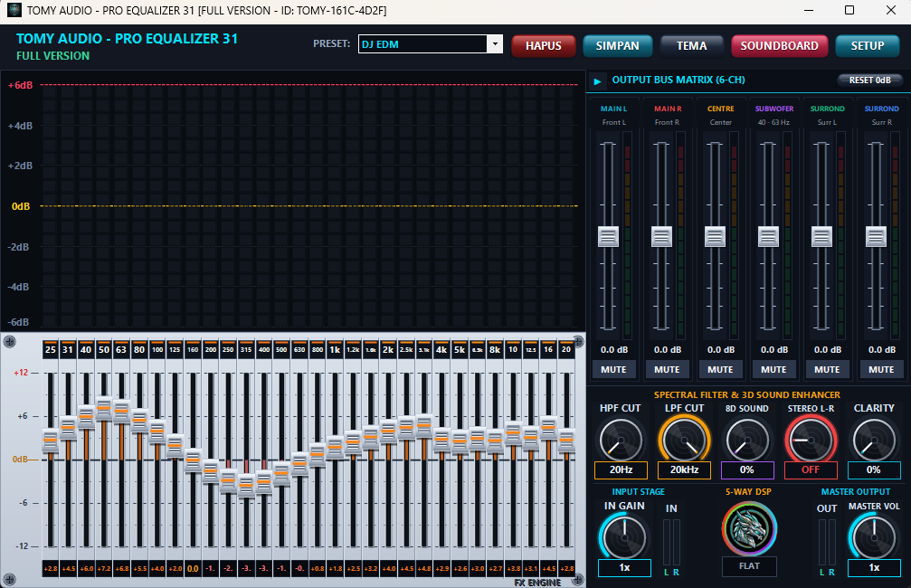Click the 2k frequency label
911x588 pixels.
[388, 349]
